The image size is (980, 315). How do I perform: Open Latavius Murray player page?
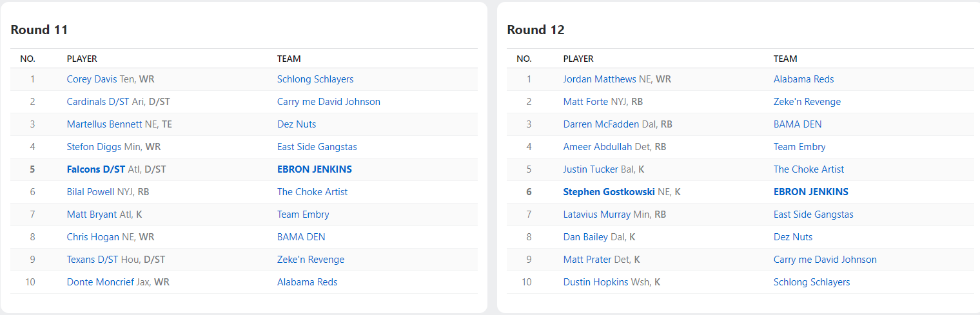click(x=596, y=215)
